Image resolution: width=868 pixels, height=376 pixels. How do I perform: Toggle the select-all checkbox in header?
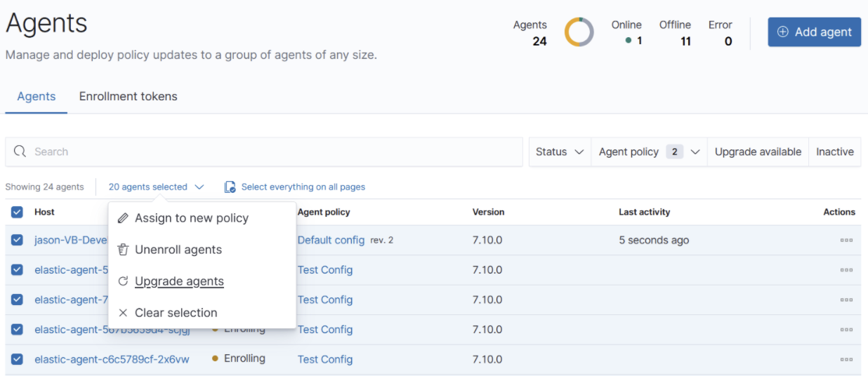(18, 212)
